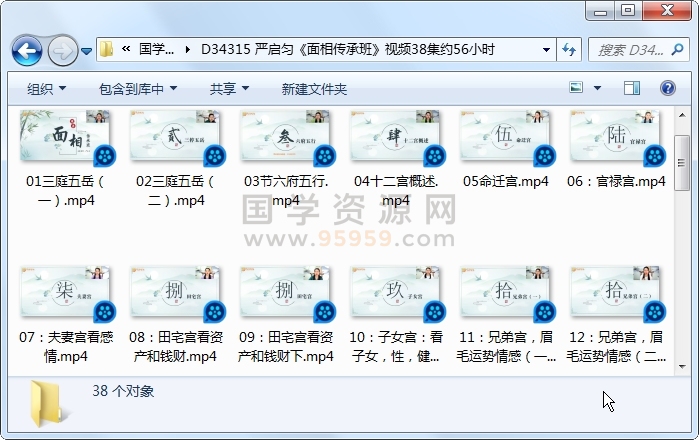The image size is (699, 440).
Task: Minimize the Explorer window
Action: coord(600,11)
